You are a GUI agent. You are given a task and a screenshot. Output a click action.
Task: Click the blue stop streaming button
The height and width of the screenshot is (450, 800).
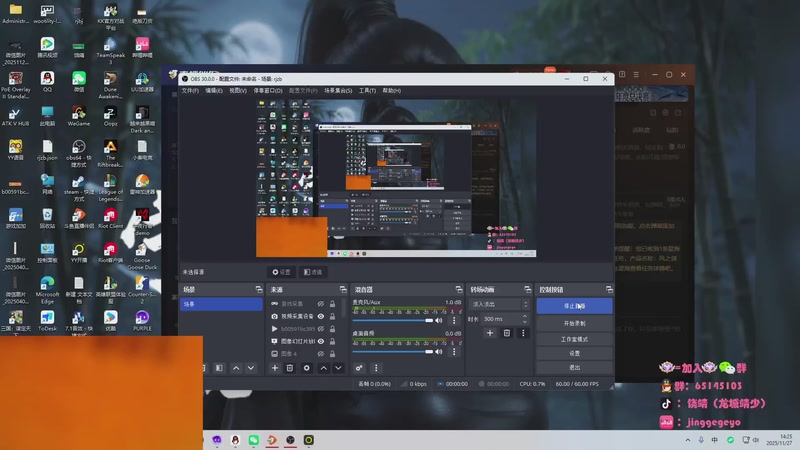574,306
